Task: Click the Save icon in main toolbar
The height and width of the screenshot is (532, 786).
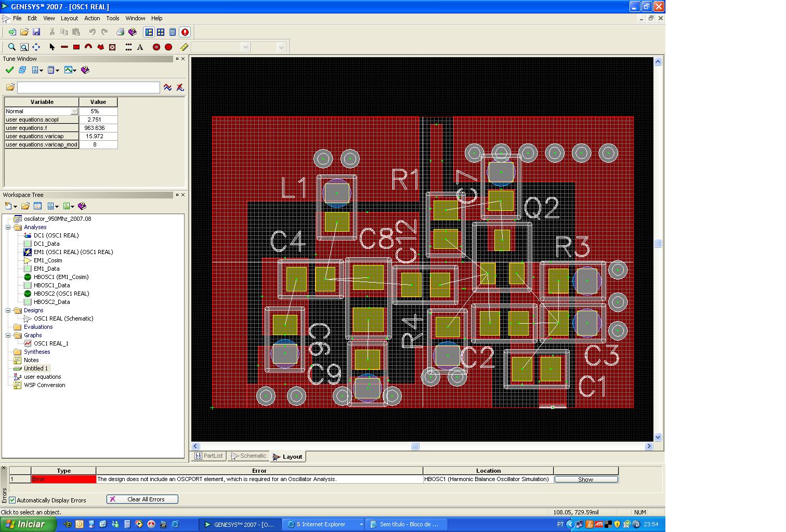Action: pos(36,32)
